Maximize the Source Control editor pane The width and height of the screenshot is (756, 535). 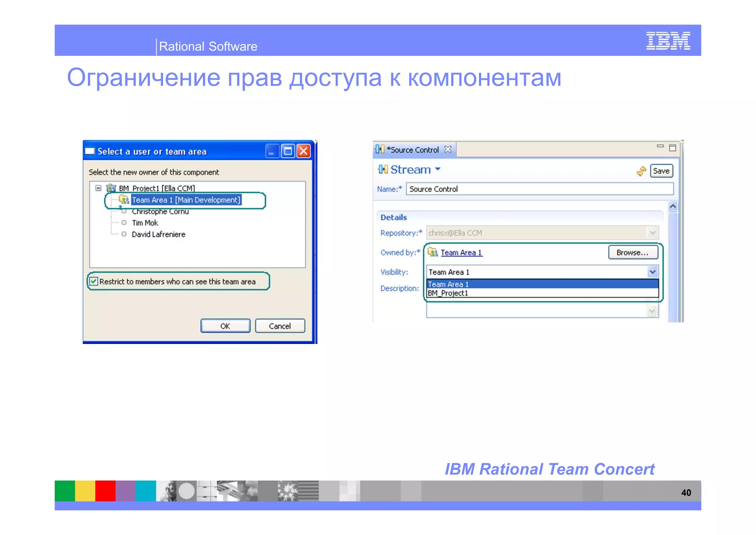(673, 148)
